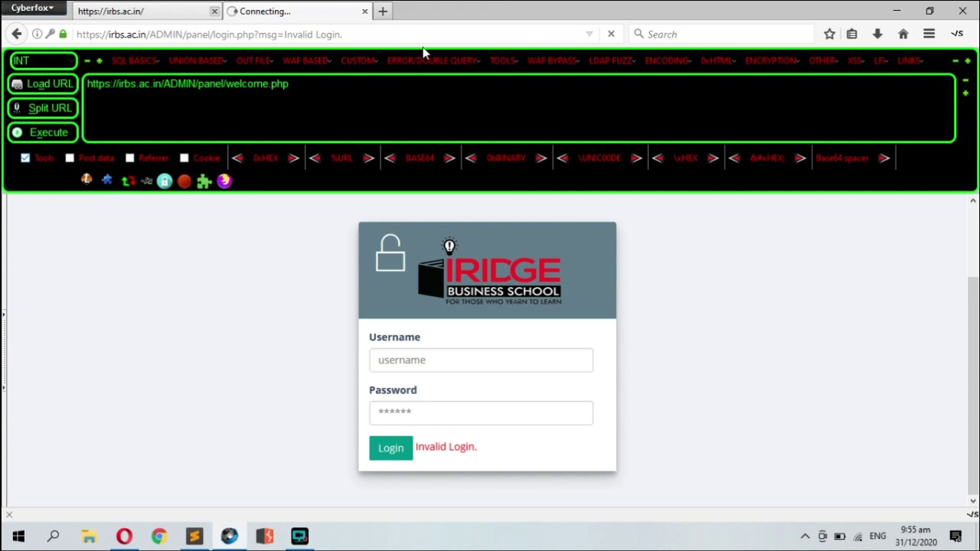Uncheck the Tools checkbox
The height and width of the screenshot is (551, 980).
tap(25, 158)
